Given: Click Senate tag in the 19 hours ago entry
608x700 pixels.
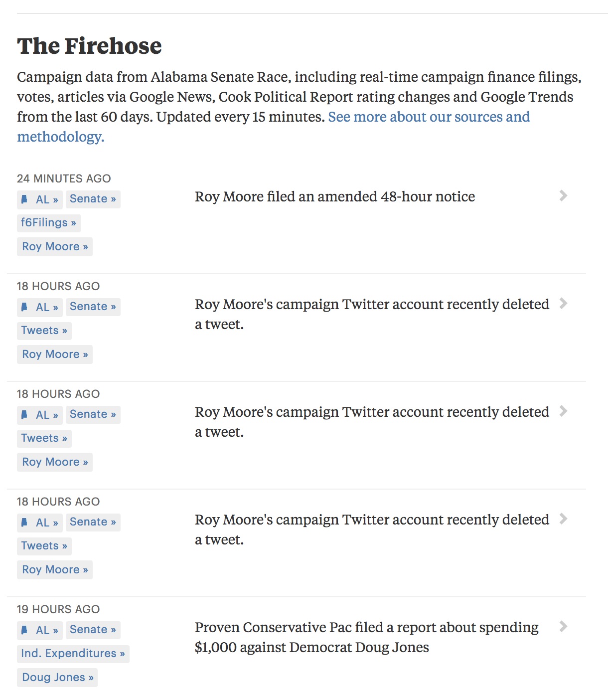Looking at the screenshot, I should click(93, 630).
